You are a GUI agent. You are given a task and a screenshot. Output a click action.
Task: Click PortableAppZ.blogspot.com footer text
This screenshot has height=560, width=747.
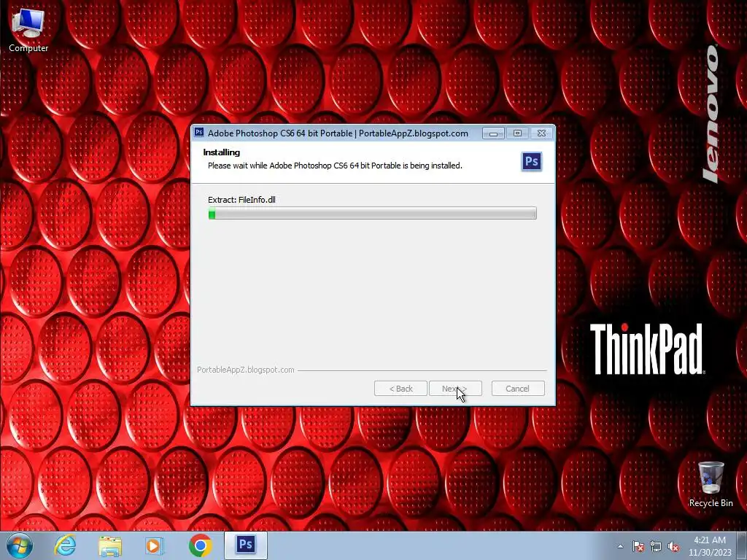pyautogui.click(x=245, y=370)
